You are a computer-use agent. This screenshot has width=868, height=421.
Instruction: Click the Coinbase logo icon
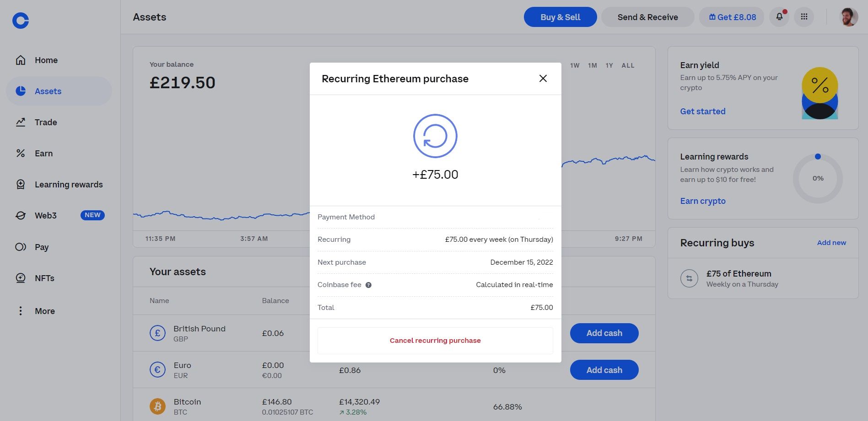(x=21, y=20)
